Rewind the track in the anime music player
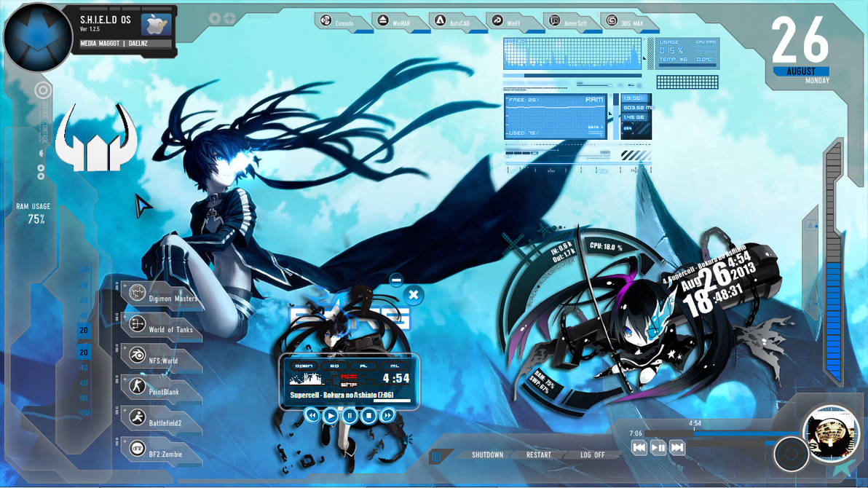This screenshot has width=868, height=488. tap(312, 415)
